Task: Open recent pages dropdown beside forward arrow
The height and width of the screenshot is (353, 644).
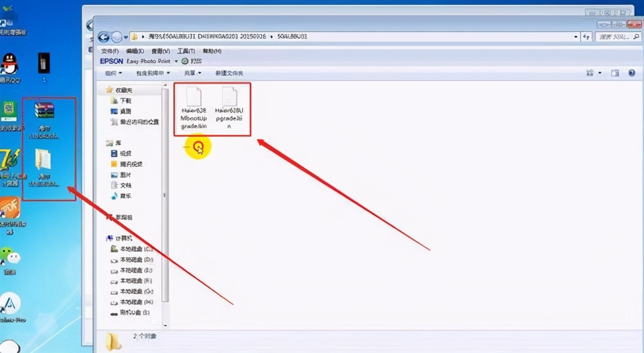Action: tap(126, 37)
